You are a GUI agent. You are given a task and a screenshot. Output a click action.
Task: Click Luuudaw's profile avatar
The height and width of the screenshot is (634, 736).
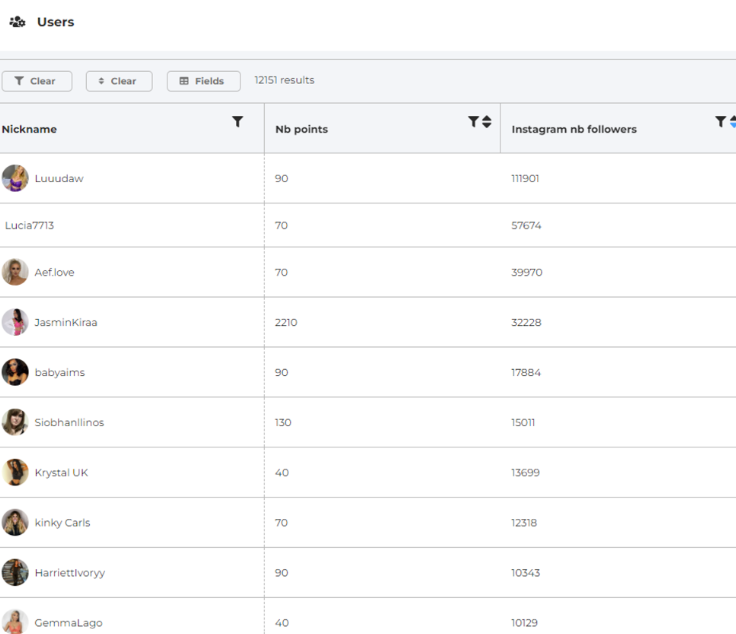15,178
